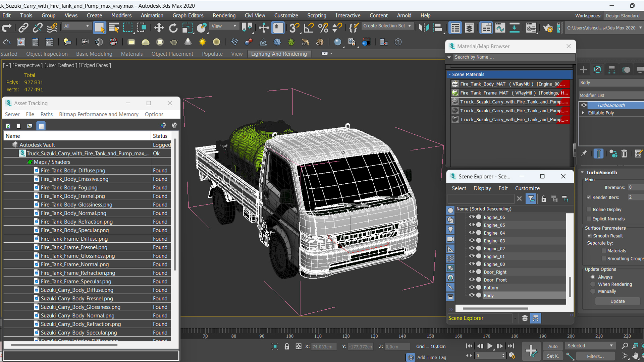Viewport: 644px width, 362px height.
Task: Click Remove modifier trash icon
Action: point(624,154)
